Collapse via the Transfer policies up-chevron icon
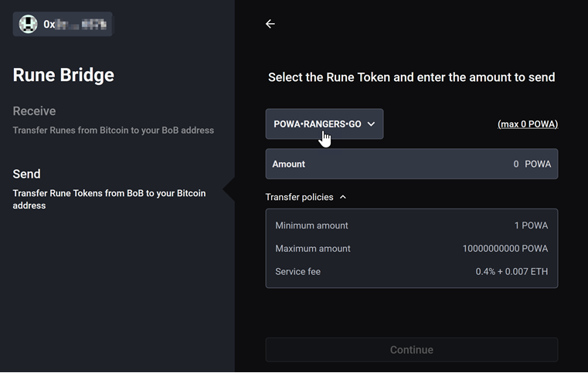Image resolution: width=588 pixels, height=373 pixels. click(x=343, y=197)
